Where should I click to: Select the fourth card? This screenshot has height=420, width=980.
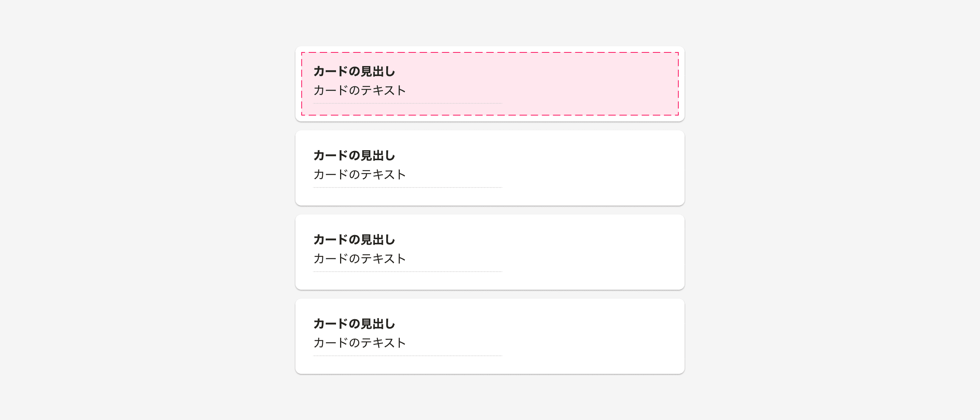click(x=490, y=336)
